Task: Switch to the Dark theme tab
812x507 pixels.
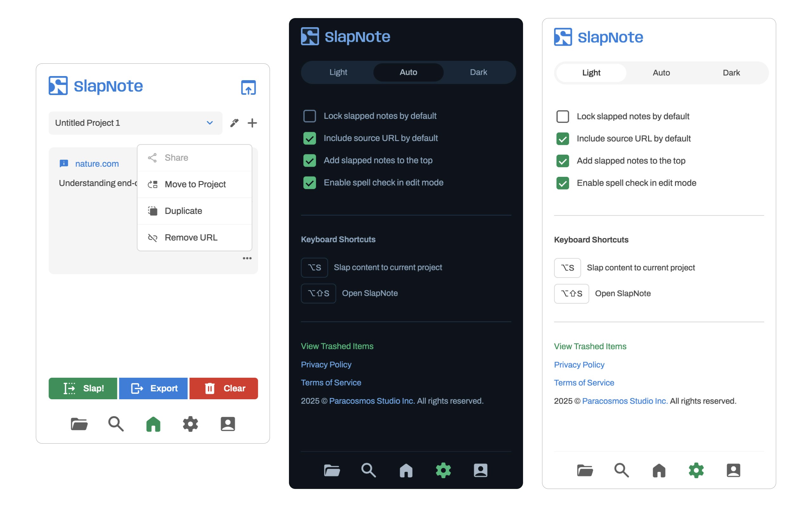Action: pyautogui.click(x=478, y=72)
